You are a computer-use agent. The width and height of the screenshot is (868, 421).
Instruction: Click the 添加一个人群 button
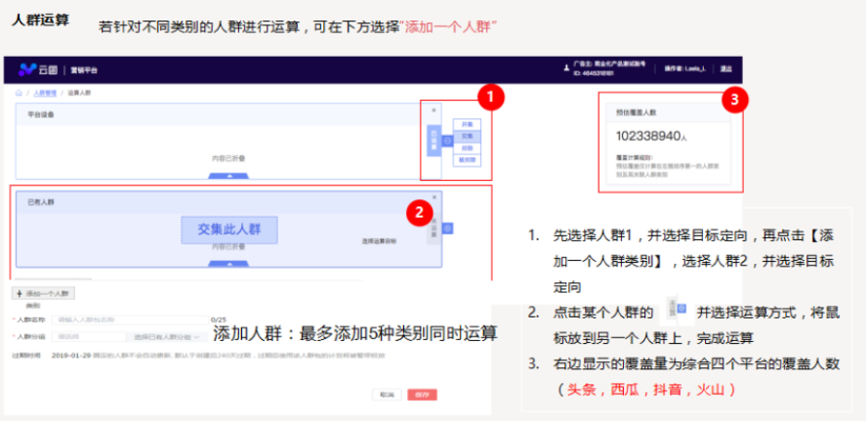click(x=43, y=294)
